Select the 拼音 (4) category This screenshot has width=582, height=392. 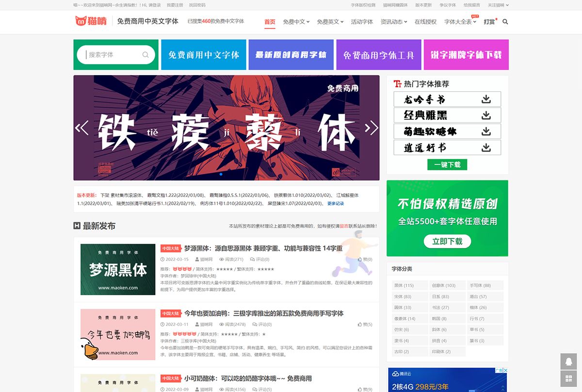pos(448,341)
